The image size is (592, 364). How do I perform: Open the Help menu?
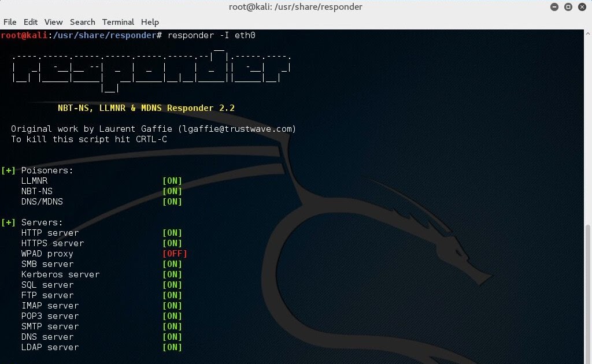coord(150,22)
